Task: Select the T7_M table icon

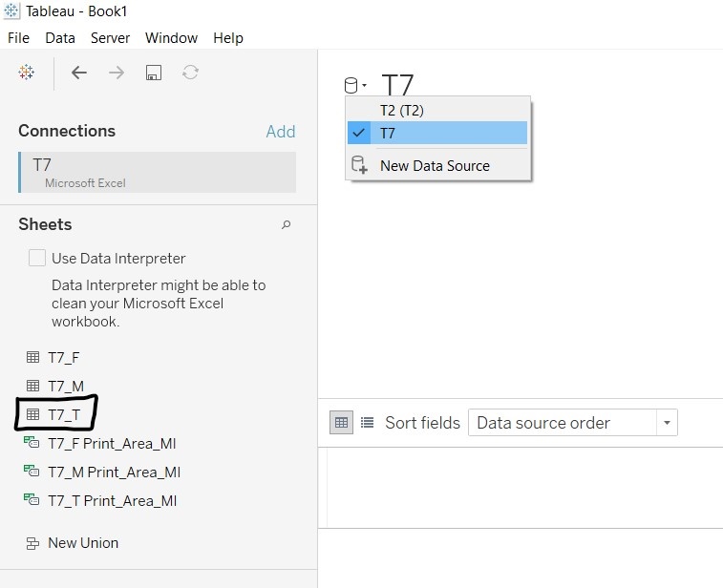Action: (32, 386)
